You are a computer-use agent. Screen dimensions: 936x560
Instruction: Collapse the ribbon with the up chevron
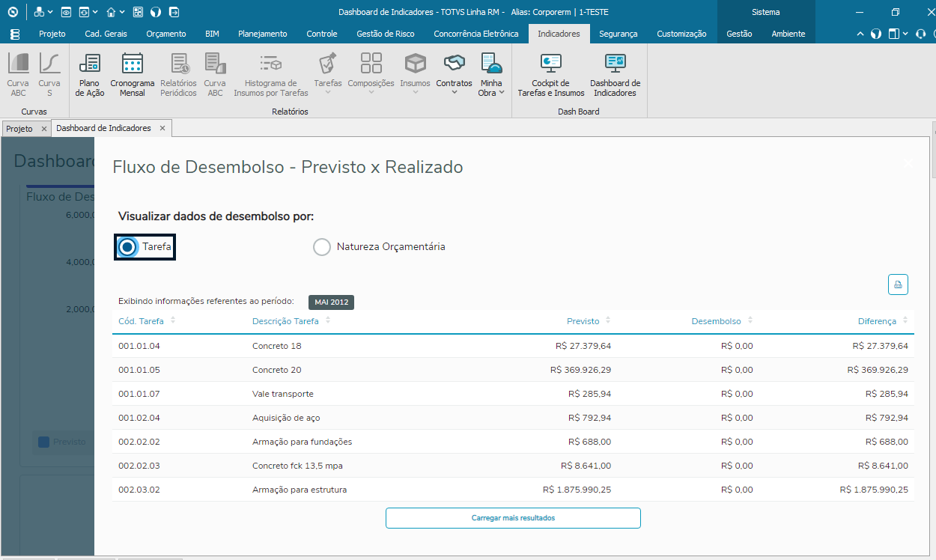[x=861, y=34]
